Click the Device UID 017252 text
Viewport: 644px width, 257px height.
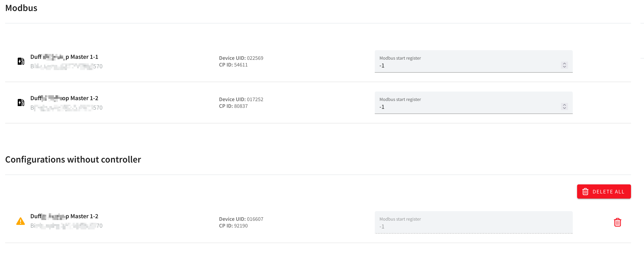coord(241,99)
